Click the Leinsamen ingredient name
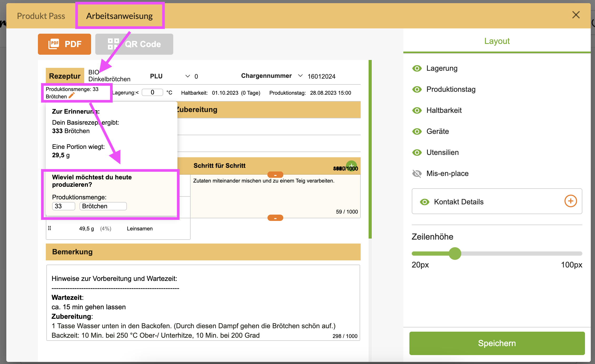This screenshot has width=595, height=364. point(140,229)
